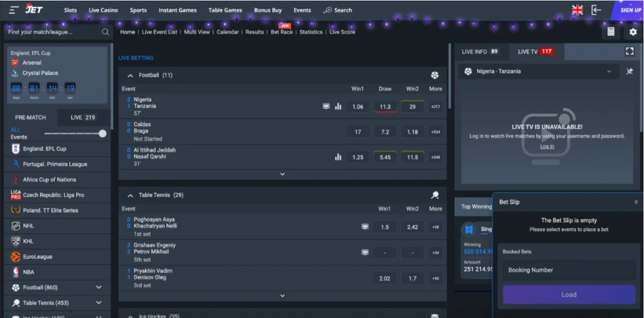The image size is (644, 318).
Task: Open Bonus Buy in top menu
Action: point(268,10)
